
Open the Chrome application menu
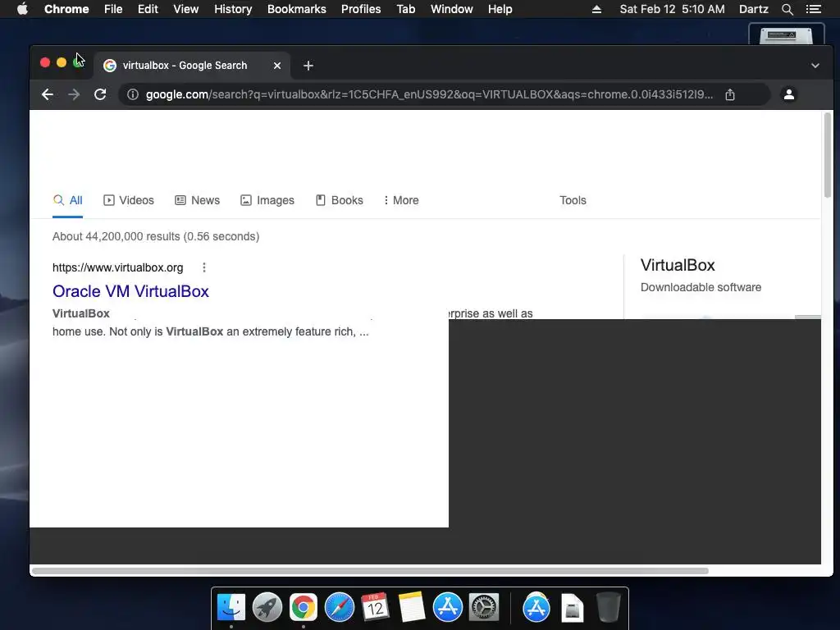click(x=66, y=9)
